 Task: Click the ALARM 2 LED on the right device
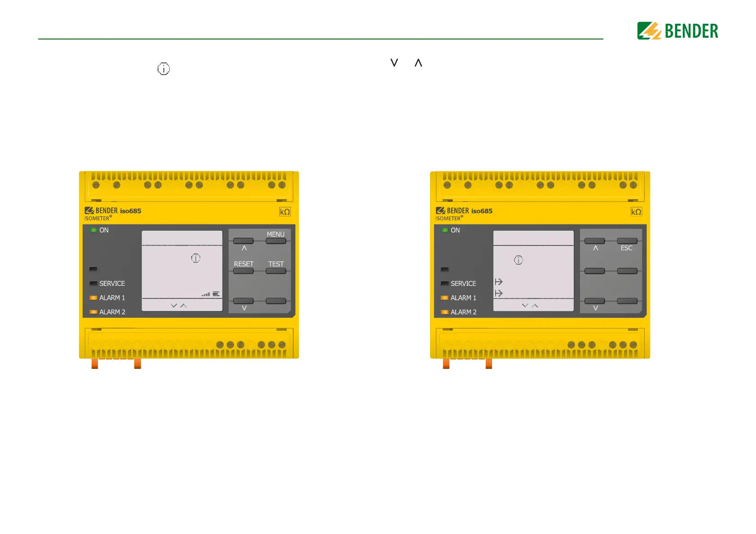click(x=444, y=312)
